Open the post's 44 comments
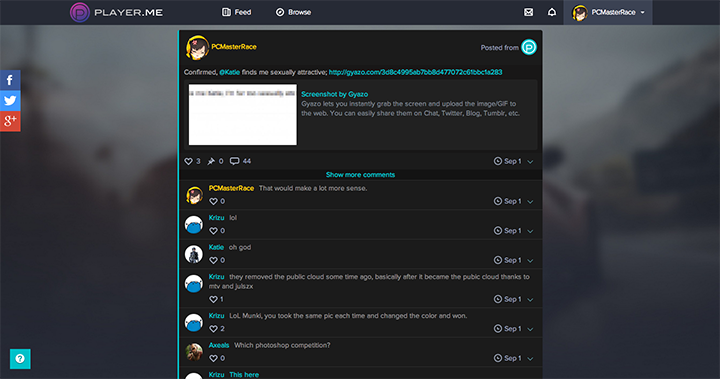The width and height of the screenshot is (720, 379). tap(240, 161)
